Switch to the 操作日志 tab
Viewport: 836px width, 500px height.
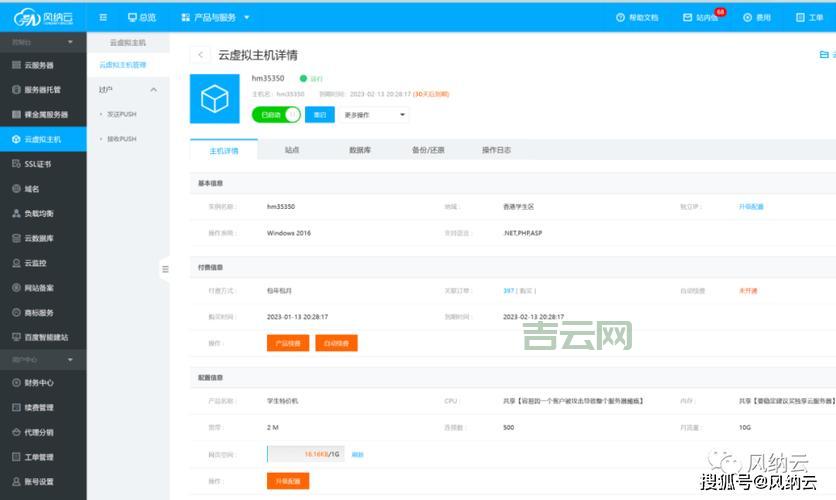496,150
